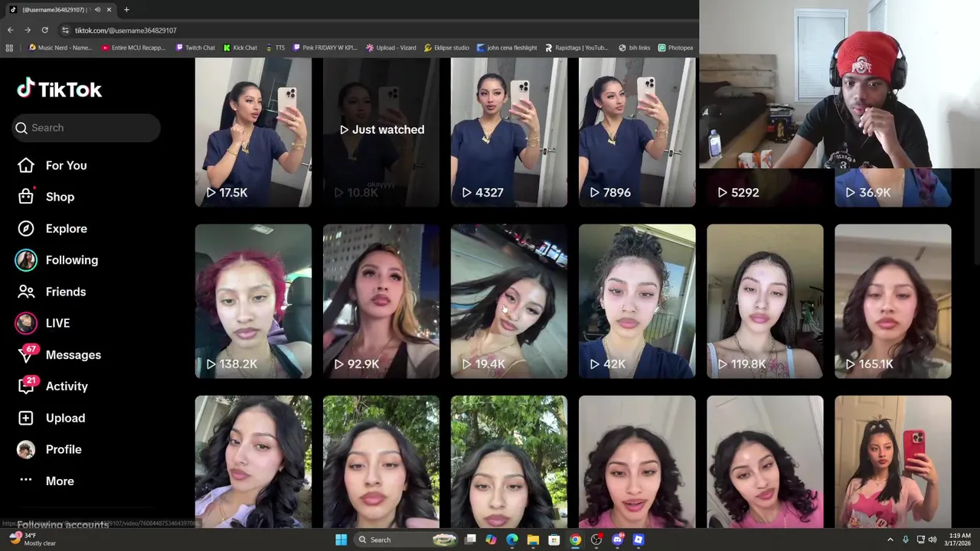Open the Kick Chat bookmark

tap(240, 47)
